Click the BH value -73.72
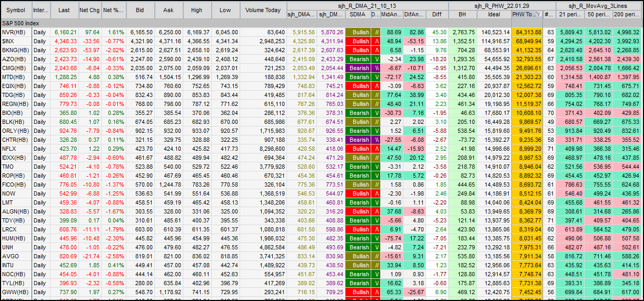The width and height of the screenshot is (644, 301). coord(462,140)
